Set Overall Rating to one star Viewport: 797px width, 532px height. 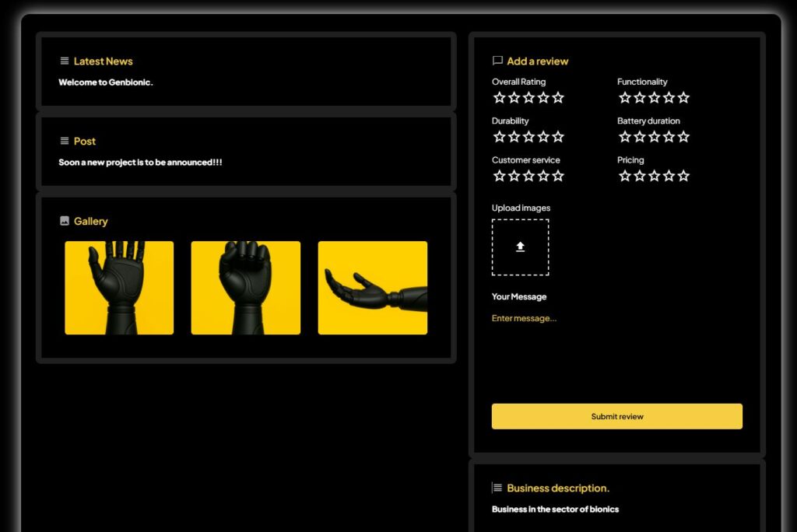pyautogui.click(x=499, y=97)
